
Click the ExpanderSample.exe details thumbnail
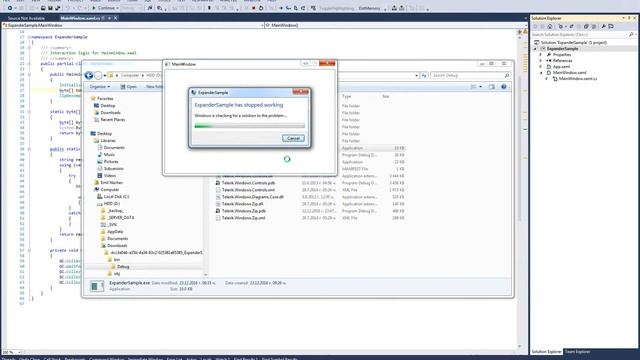(x=97, y=286)
